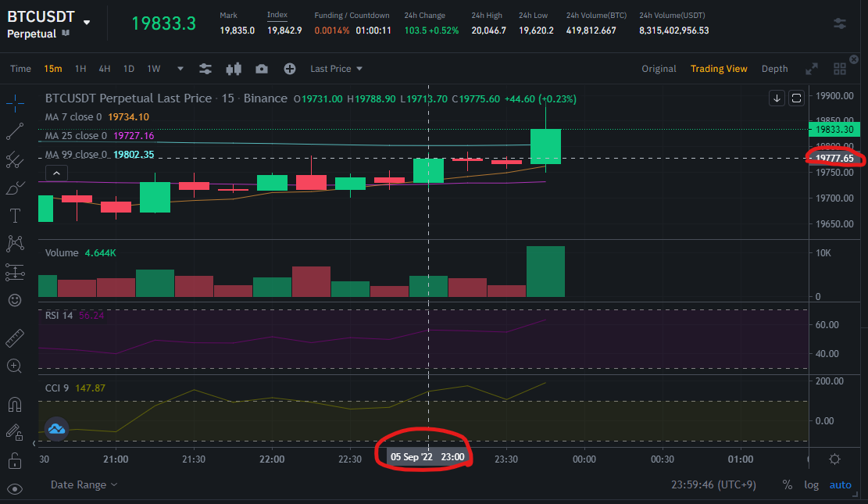Open chart settings gear icon
Viewport: 868px width, 504px height.
(834, 459)
